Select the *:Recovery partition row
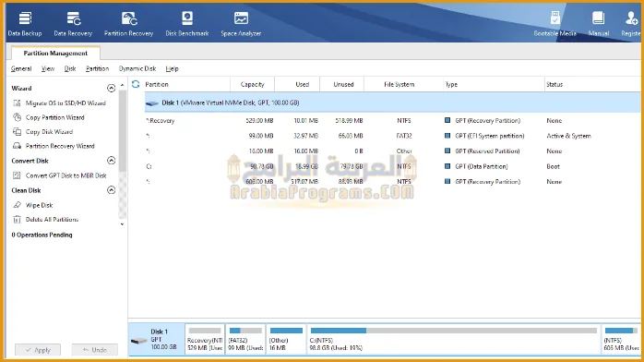The height and width of the screenshot is (362, 644). click(392, 120)
